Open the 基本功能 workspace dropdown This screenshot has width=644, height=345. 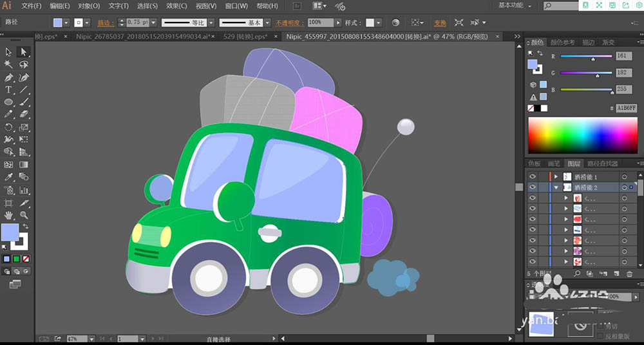[515, 6]
